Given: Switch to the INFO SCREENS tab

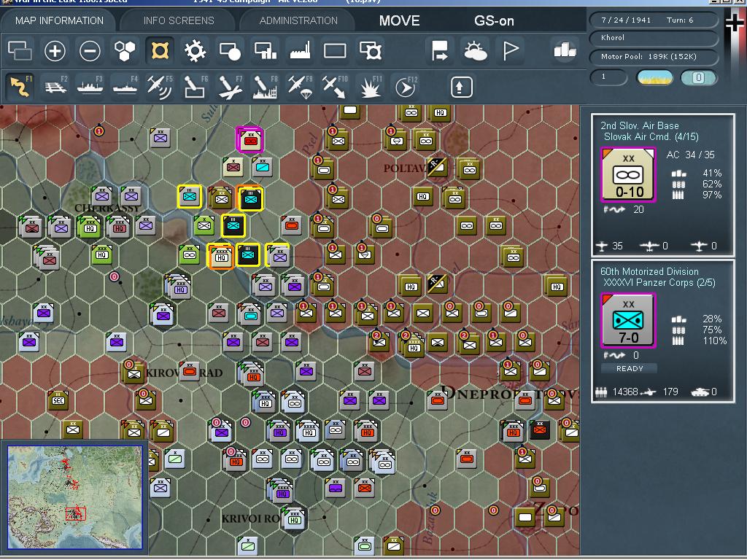Looking at the screenshot, I should coord(179,20).
